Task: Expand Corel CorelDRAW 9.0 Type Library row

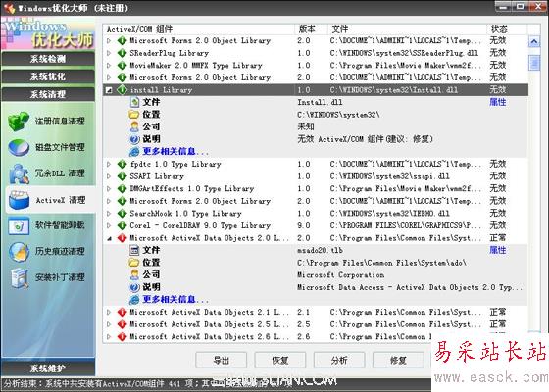Action: [109, 225]
